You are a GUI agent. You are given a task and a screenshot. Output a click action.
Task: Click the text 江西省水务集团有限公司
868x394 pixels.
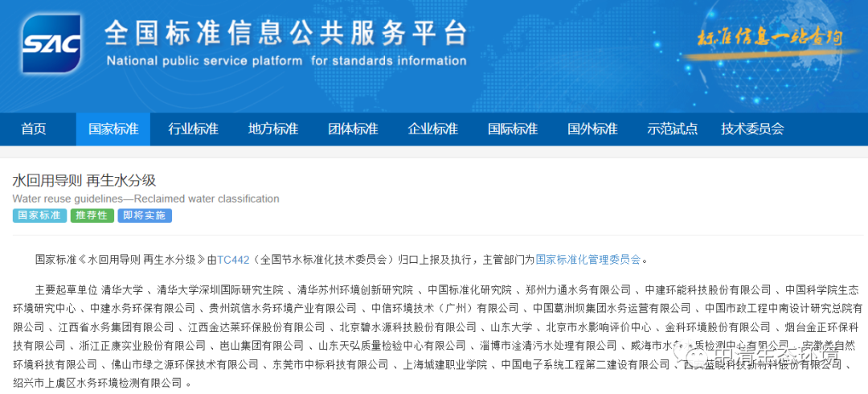pyautogui.click(x=115, y=327)
